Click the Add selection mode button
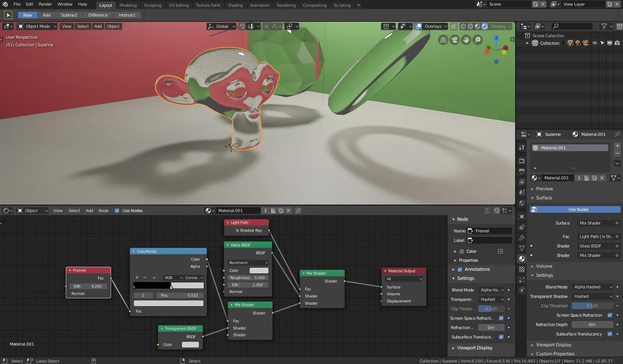Image resolution: width=623 pixels, height=364 pixels. coord(47,15)
